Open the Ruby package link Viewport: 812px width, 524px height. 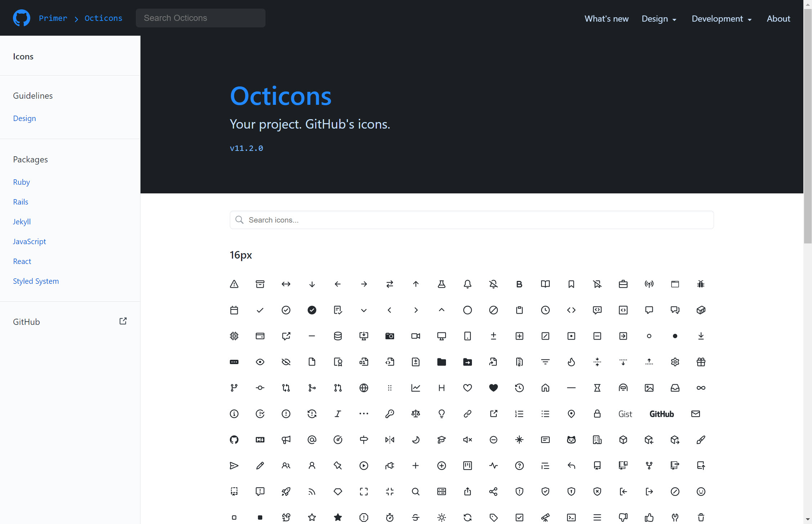[22, 182]
